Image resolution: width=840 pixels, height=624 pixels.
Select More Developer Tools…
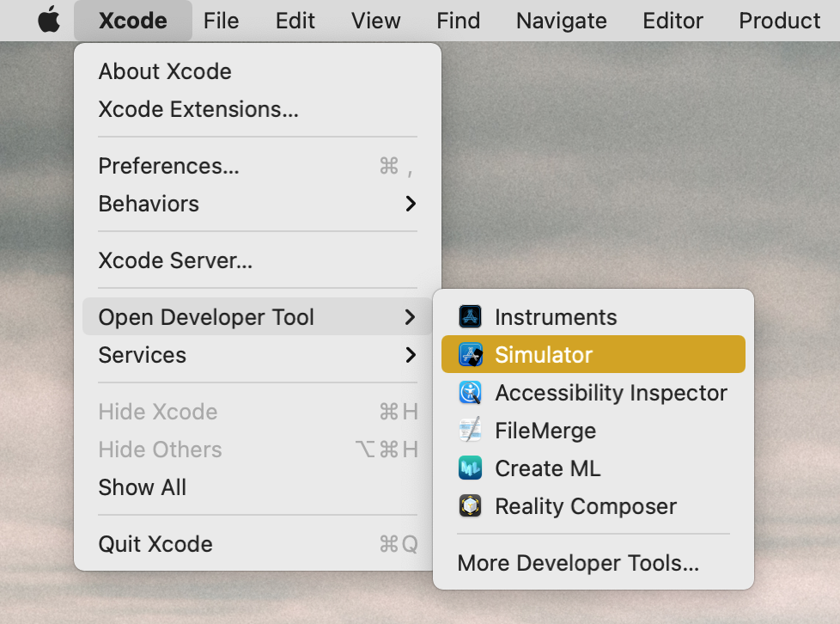click(578, 563)
